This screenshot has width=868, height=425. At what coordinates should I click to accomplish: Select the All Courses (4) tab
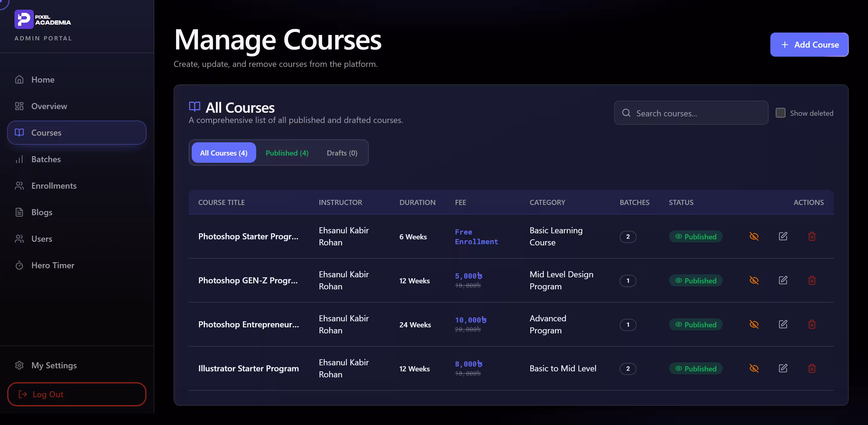pyautogui.click(x=223, y=153)
